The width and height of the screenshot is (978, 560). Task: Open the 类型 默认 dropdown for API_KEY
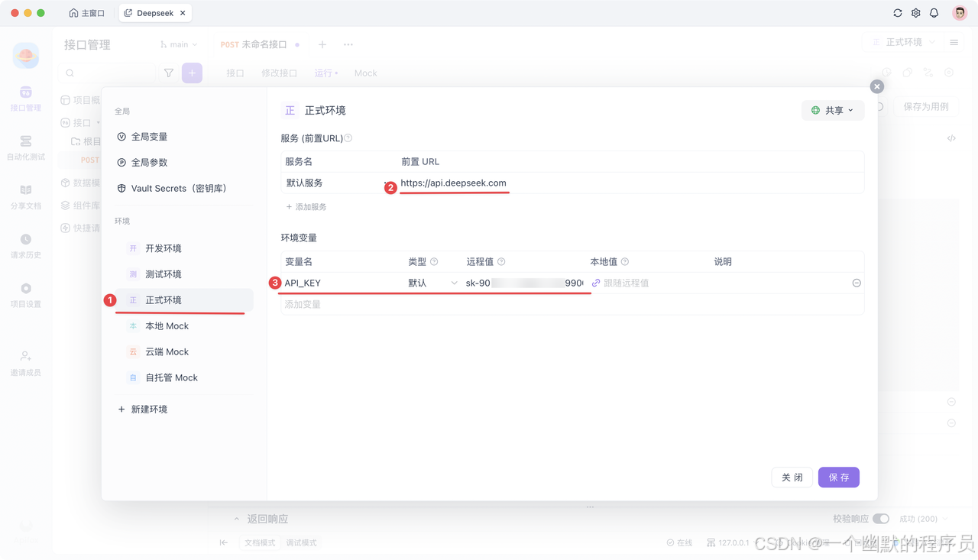pos(432,283)
